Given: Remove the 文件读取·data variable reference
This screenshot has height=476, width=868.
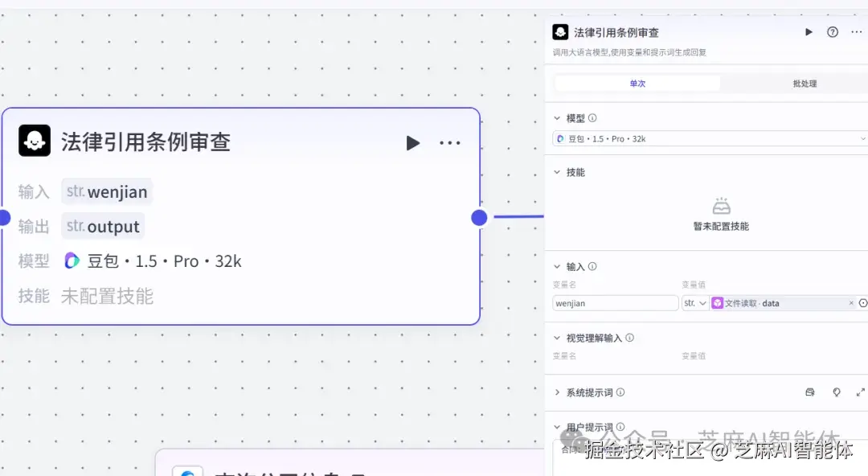Looking at the screenshot, I should tap(851, 303).
